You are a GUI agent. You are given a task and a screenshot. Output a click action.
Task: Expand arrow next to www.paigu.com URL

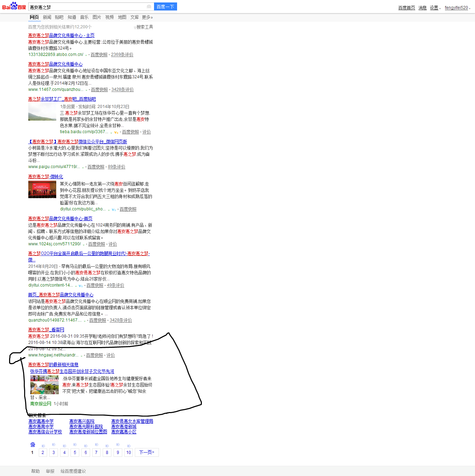83,167
